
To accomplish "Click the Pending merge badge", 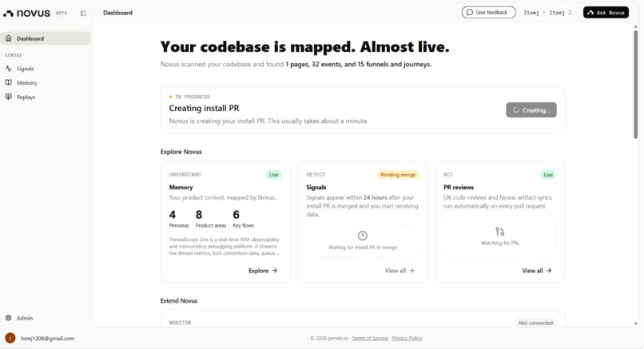I will point(398,174).
